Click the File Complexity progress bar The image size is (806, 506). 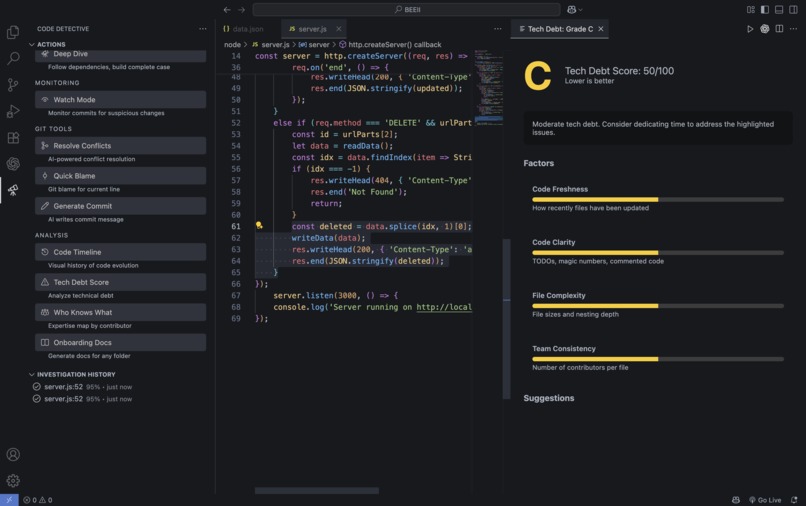coord(658,306)
